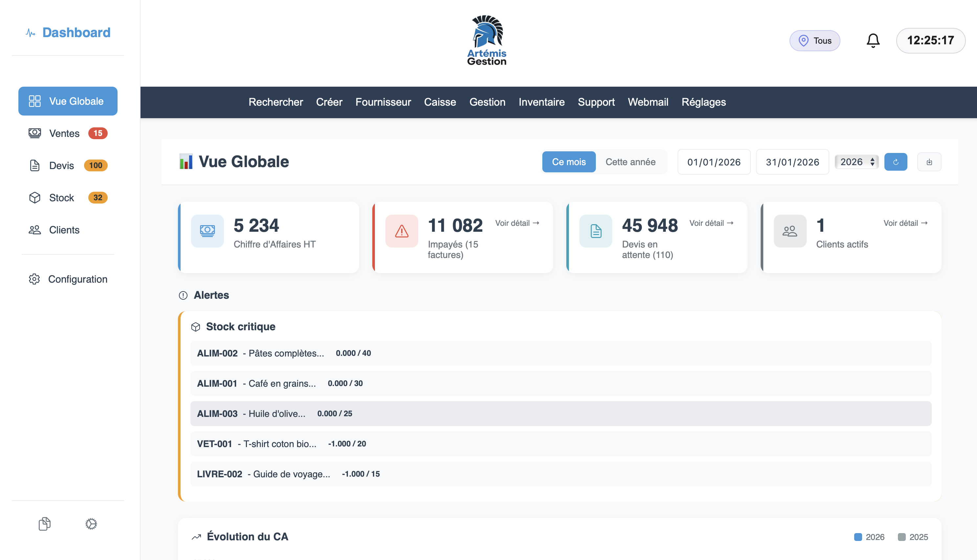This screenshot has width=977, height=560.
Task: Open Vue Globale in the sidebar
Action: [x=68, y=101]
